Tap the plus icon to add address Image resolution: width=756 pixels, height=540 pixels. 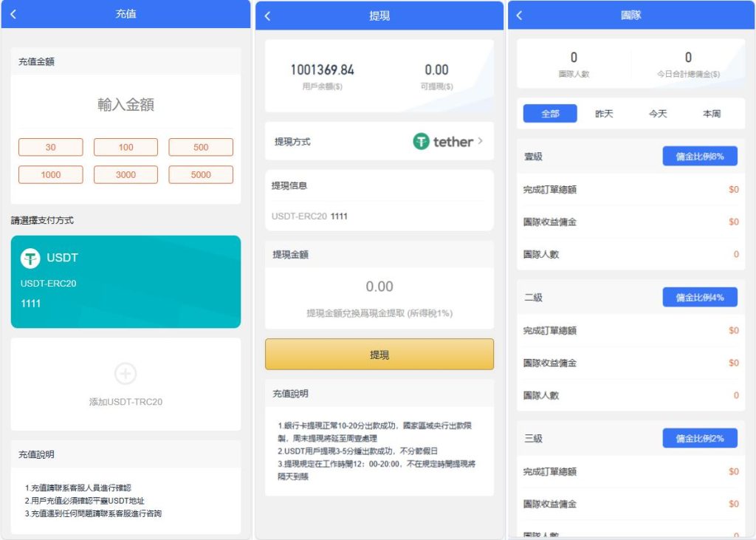(x=126, y=374)
